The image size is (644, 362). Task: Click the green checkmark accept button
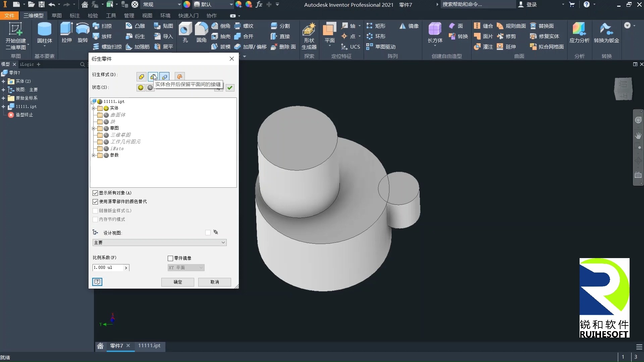[x=230, y=88]
